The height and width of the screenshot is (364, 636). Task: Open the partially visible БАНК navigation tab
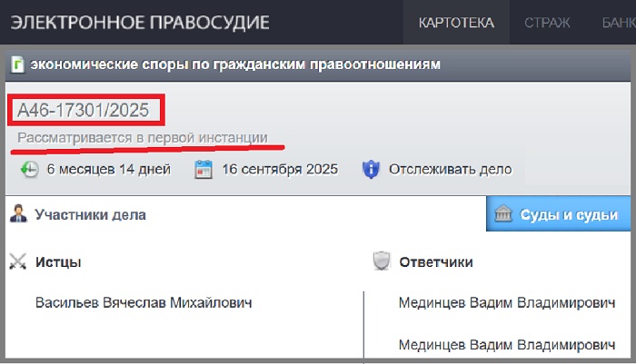[618, 22]
